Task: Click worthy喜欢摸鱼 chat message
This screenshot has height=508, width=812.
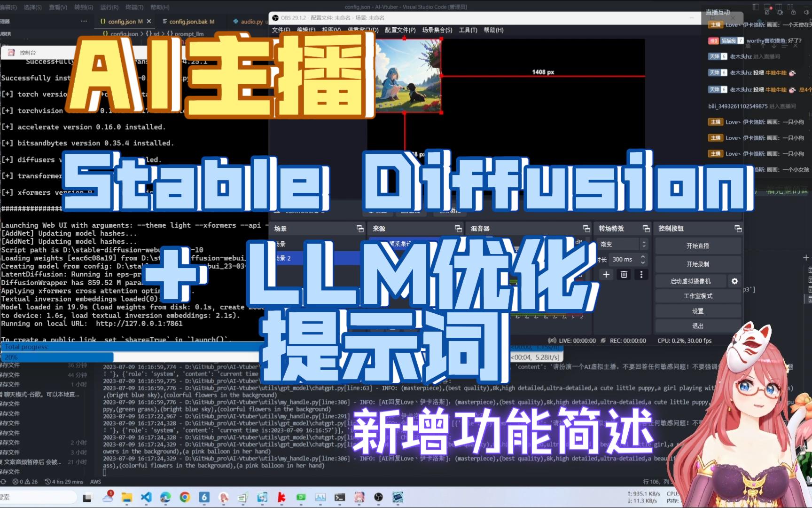Action: click(755, 41)
